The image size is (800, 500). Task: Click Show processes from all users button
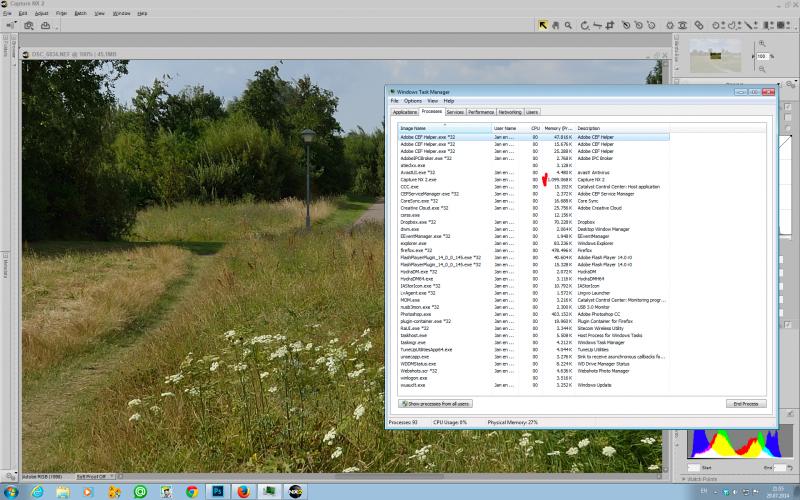[x=435, y=404]
